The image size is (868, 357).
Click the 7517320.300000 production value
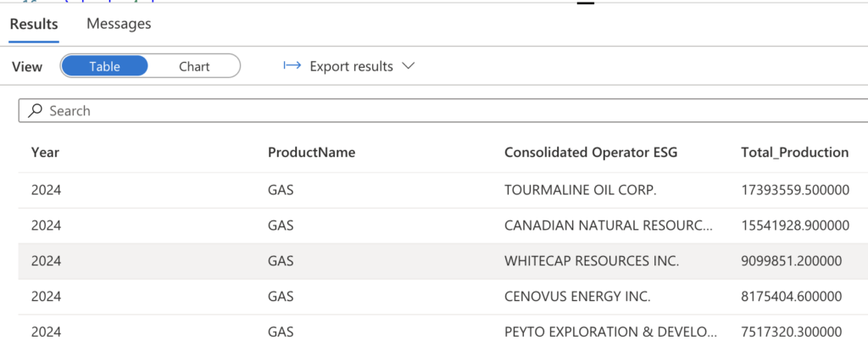[791, 332]
